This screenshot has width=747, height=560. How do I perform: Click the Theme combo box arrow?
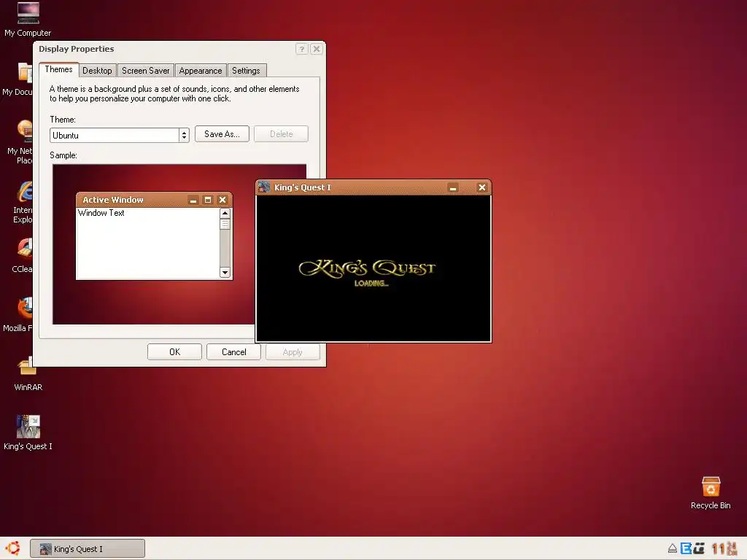[x=184, y=135]
